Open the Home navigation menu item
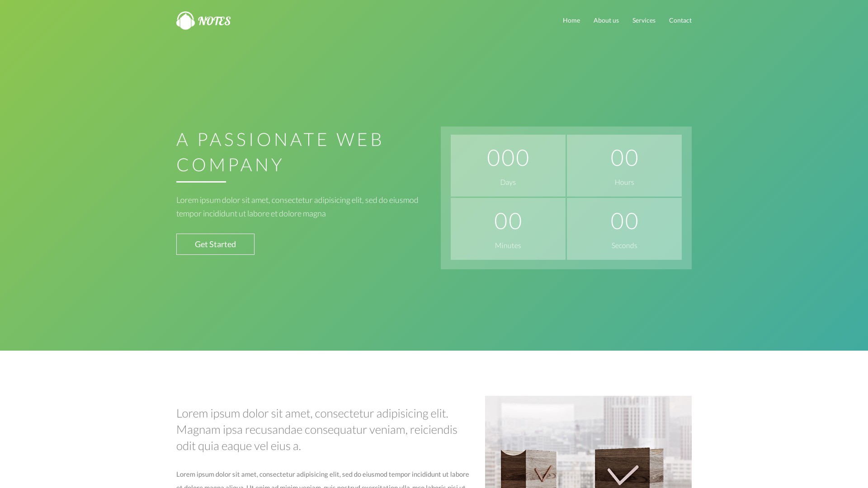The width and height of the screenshot is (868, 488). [x=571, y=20]
